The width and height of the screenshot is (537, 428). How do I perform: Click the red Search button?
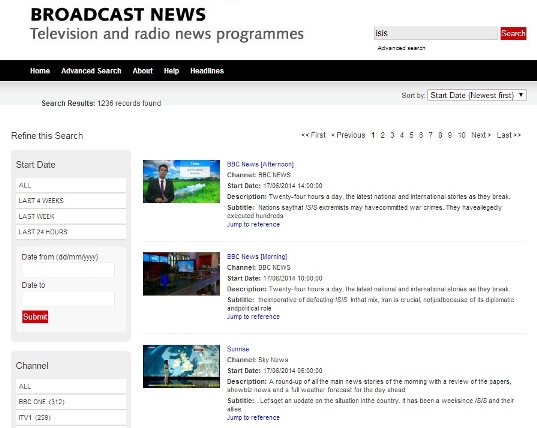pyautogui.click(x=513, y=34)
